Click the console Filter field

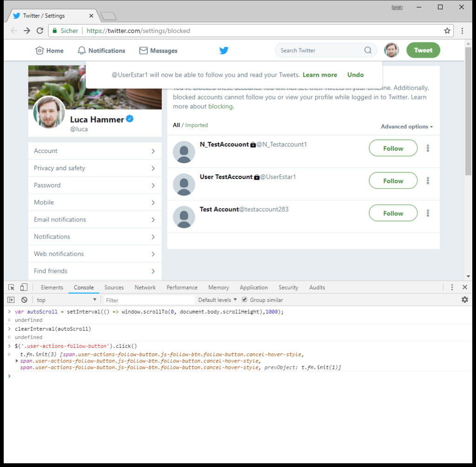pyautogui.click(x=149, y=300)
